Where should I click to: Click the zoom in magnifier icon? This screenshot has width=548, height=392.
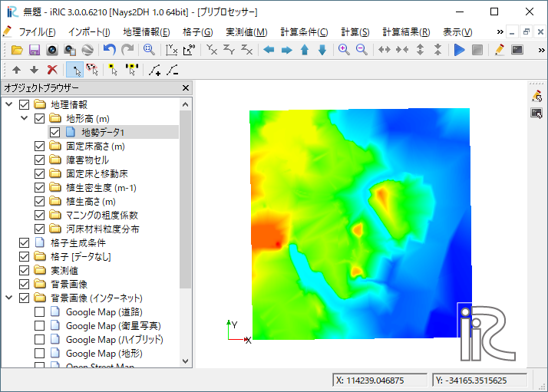pos(344,50)
